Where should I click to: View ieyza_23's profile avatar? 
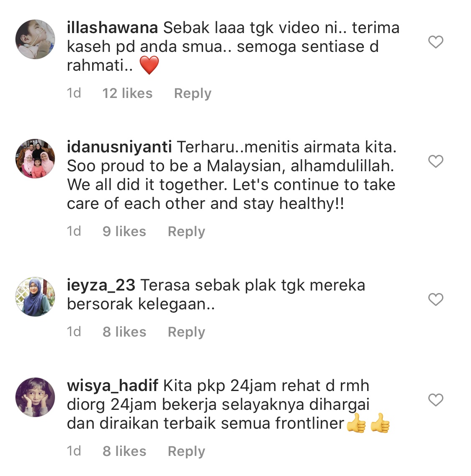click(x=35, y=296)
